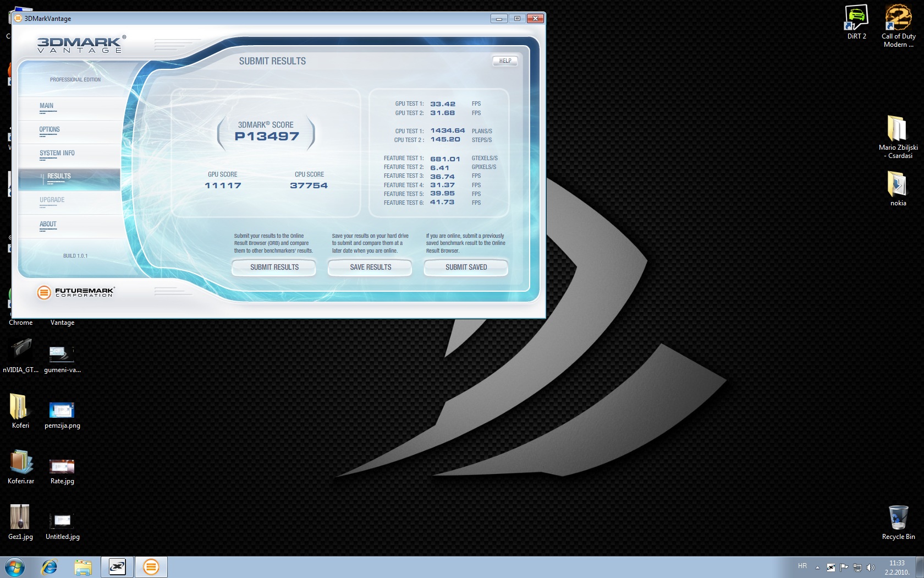Click Feature Test 2 value 6.41

click(439, 168)
